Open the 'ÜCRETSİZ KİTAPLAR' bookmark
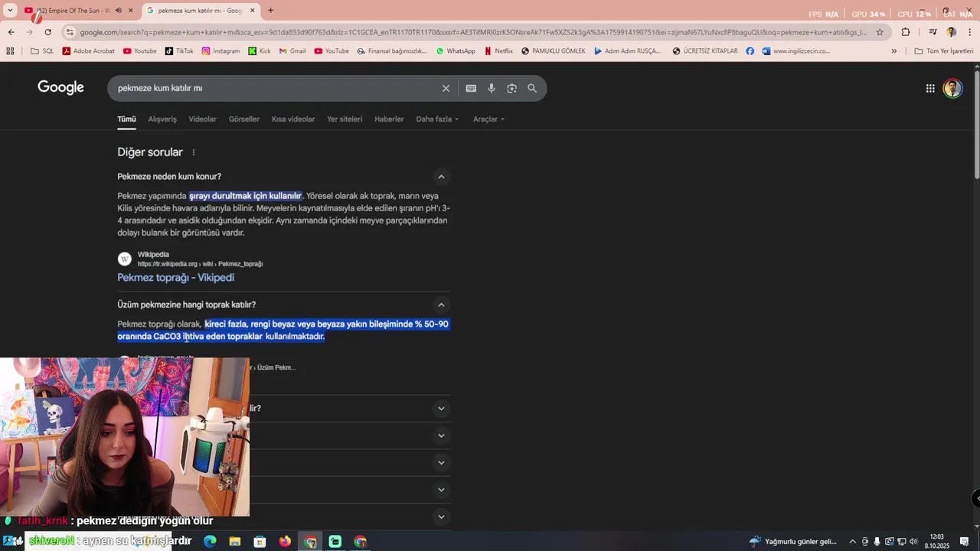Viewport: 980px width, 551px height. pos(705,51)
